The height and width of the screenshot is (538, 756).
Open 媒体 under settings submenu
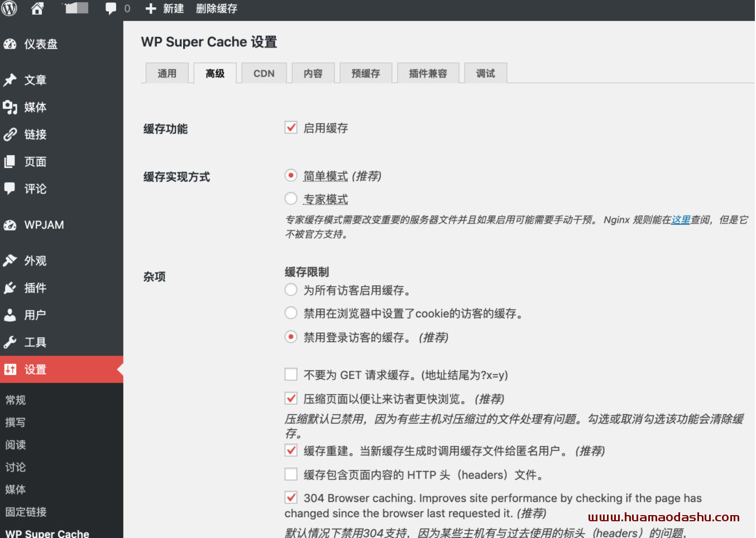(x=16, y=489)
